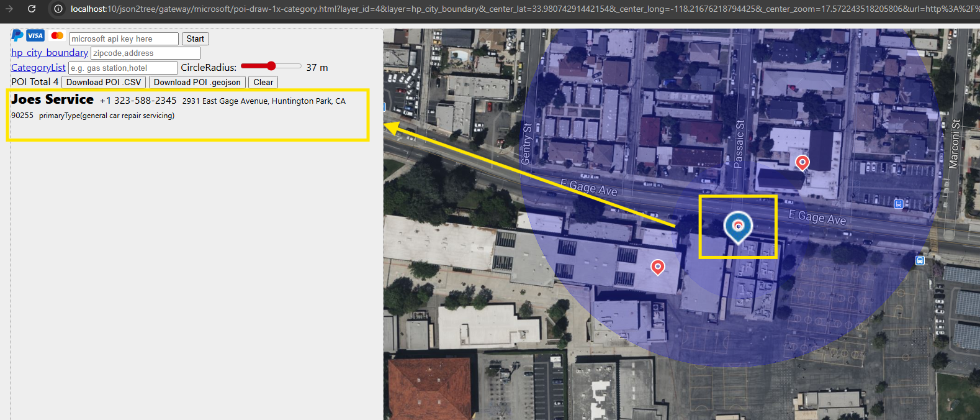Reload the page with browser refresh icon
The image size is (980, 420).
[x=32, y=9]
